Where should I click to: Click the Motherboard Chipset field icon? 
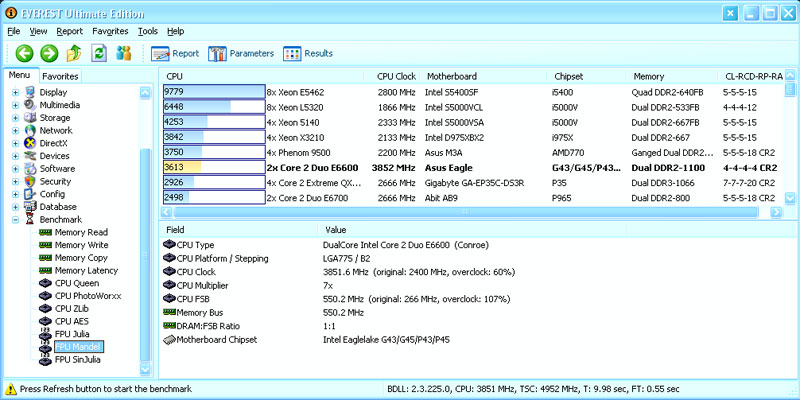(x=169, y=339)
